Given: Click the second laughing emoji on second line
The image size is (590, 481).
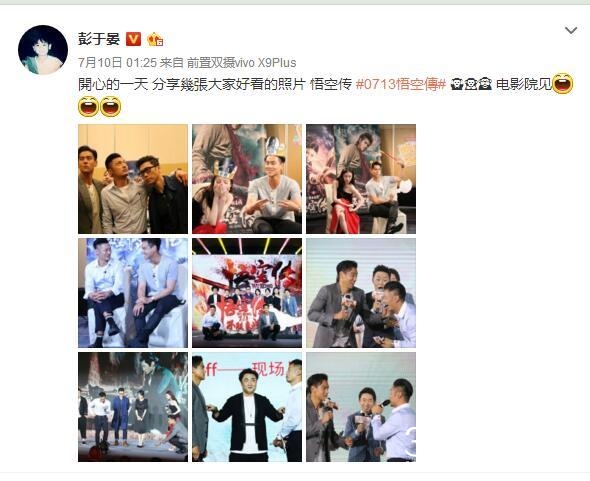Looking at the screenshot, I should [111, 107].
